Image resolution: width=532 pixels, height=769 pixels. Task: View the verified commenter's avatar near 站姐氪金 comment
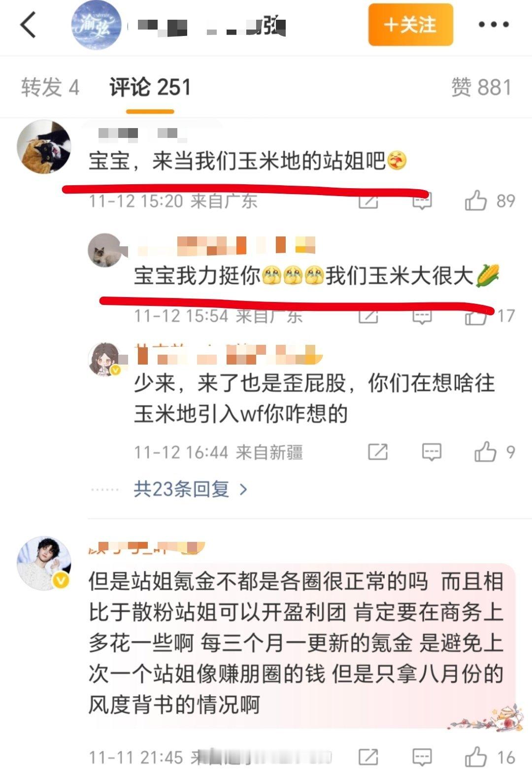(44, 563)
